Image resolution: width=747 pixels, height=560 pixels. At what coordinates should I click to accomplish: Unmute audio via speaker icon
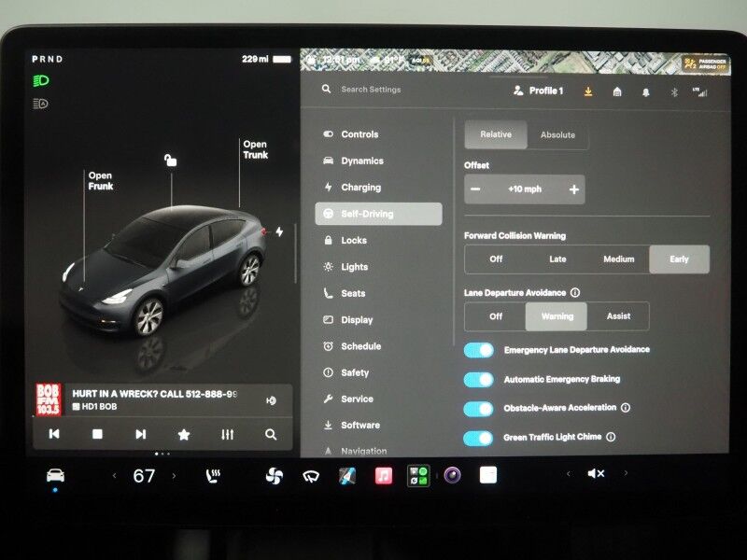596,473
